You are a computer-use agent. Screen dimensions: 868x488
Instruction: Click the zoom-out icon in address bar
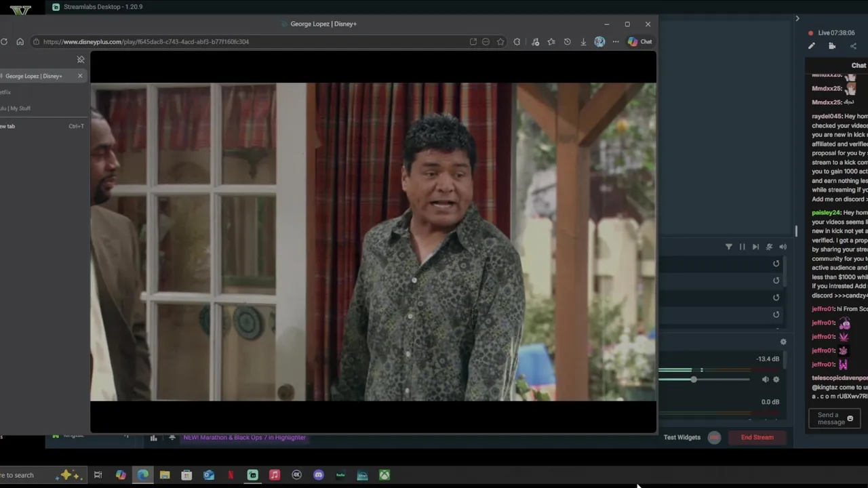click(486, 42)
